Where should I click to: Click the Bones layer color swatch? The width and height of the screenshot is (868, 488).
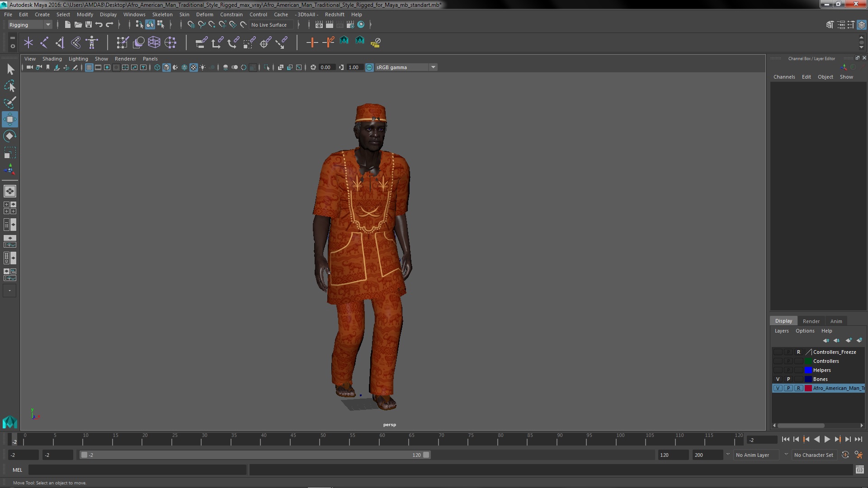(x=808, y=379)
